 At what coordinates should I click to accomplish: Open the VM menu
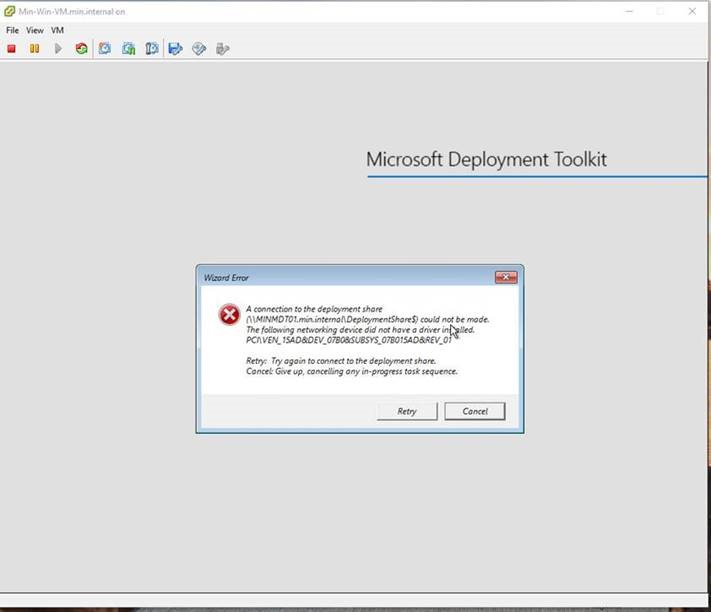57,30
